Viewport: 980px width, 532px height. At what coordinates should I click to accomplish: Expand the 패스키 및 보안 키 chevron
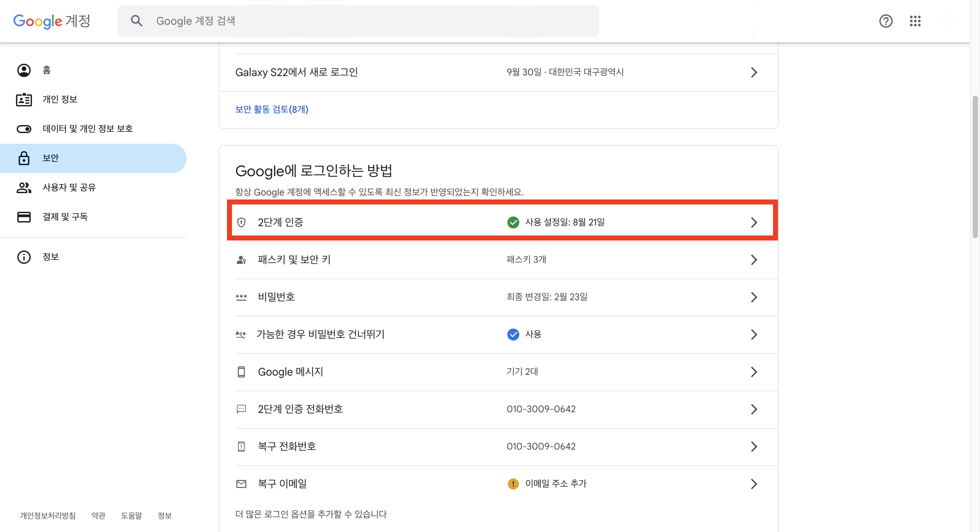click(x=754, y=259)
